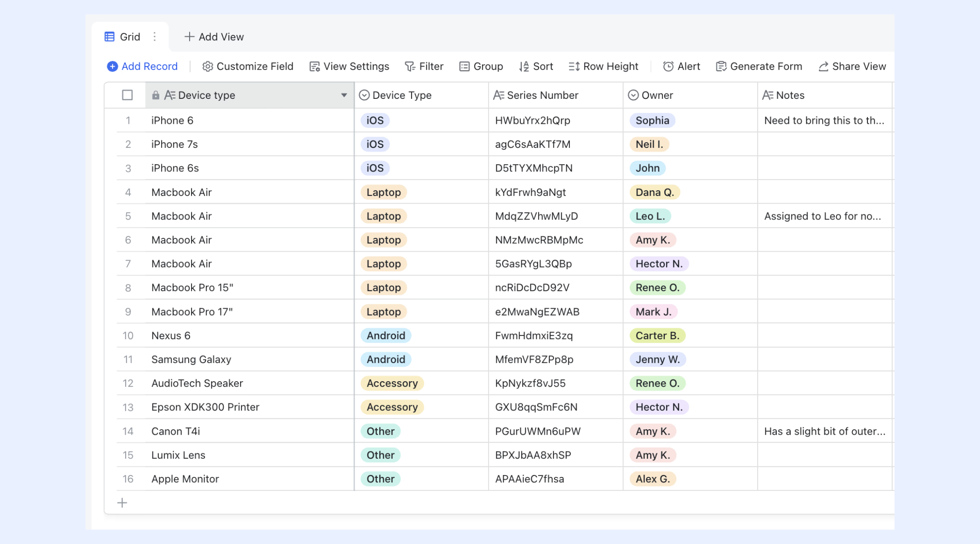Click Other tag in Canon T4i row
980x544 pixels.
click(x=381, y=432)
